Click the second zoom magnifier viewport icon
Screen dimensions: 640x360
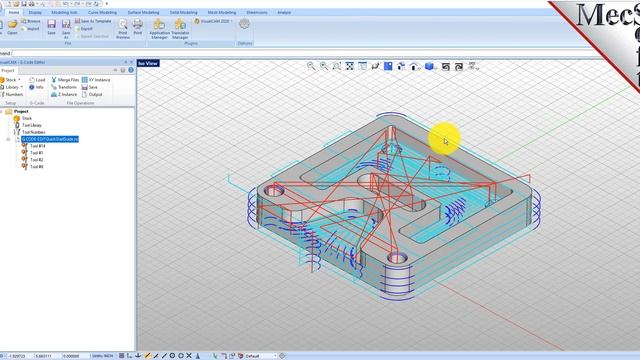coord(324,66)
